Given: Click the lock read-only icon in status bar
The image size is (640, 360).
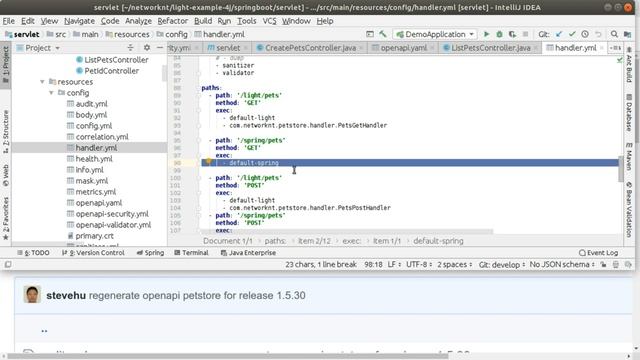Looking at the screenshot, I should point(603,264).
